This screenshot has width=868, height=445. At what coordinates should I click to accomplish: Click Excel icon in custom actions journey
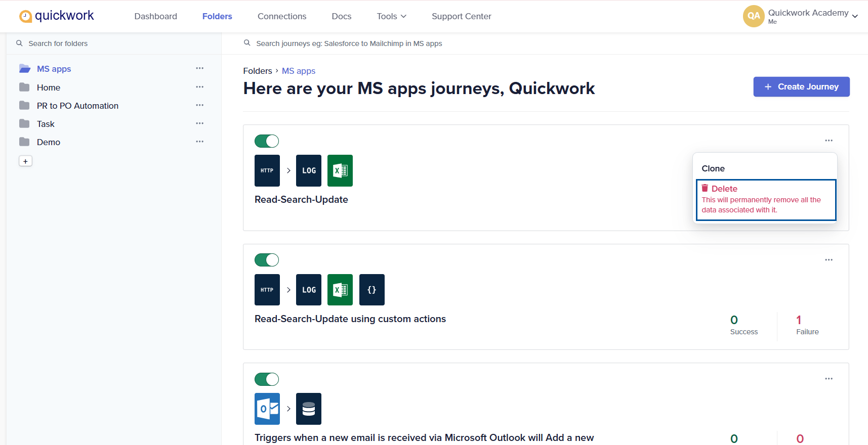coord(340,290)
